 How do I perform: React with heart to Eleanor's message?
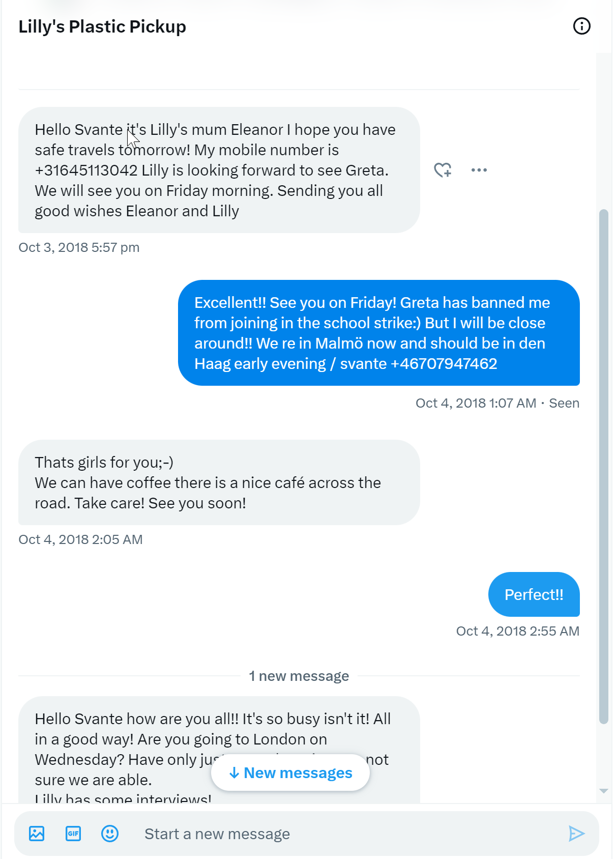[443, 170]
